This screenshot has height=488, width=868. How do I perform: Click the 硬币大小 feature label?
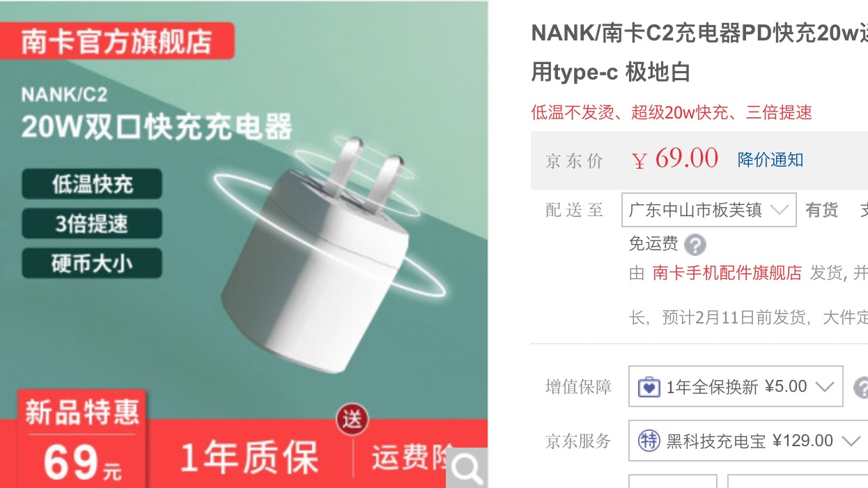click(92, 264)
